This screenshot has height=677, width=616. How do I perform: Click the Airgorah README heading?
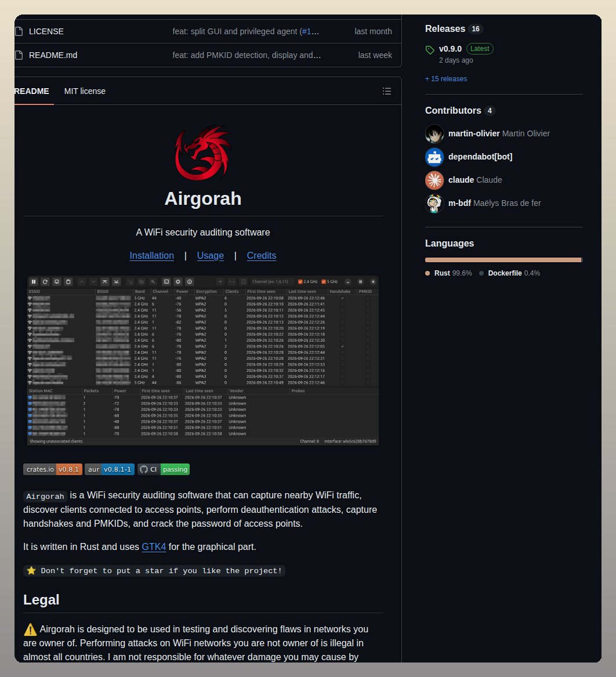pos(203,199)
